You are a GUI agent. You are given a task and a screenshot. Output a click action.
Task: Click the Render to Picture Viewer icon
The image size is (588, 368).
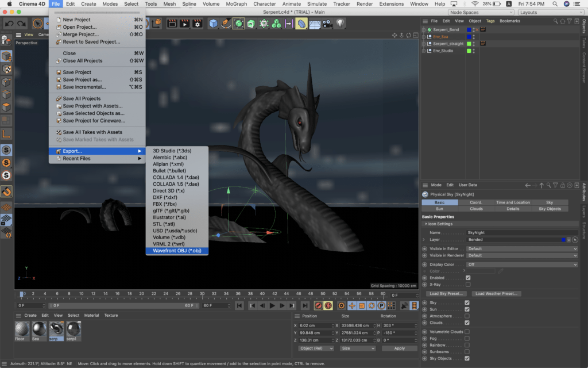(185, 24)
